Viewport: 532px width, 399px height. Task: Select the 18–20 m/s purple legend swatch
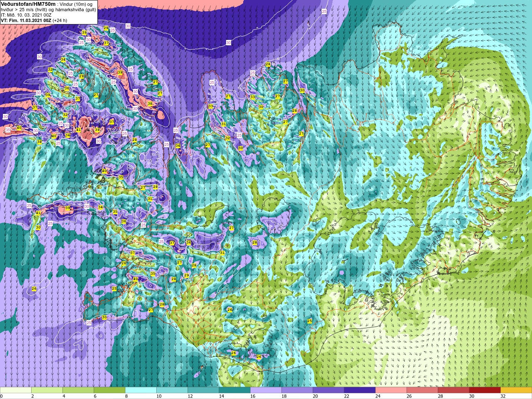click(x=297, y=390)
